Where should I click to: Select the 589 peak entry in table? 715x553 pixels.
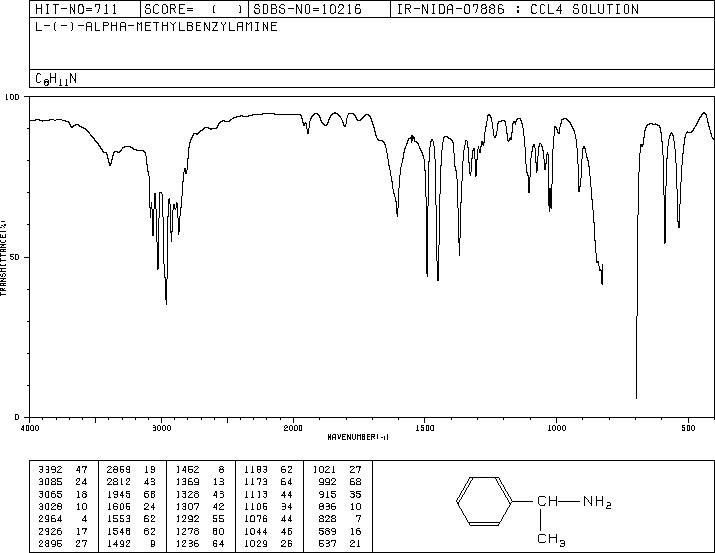point(340,532)
